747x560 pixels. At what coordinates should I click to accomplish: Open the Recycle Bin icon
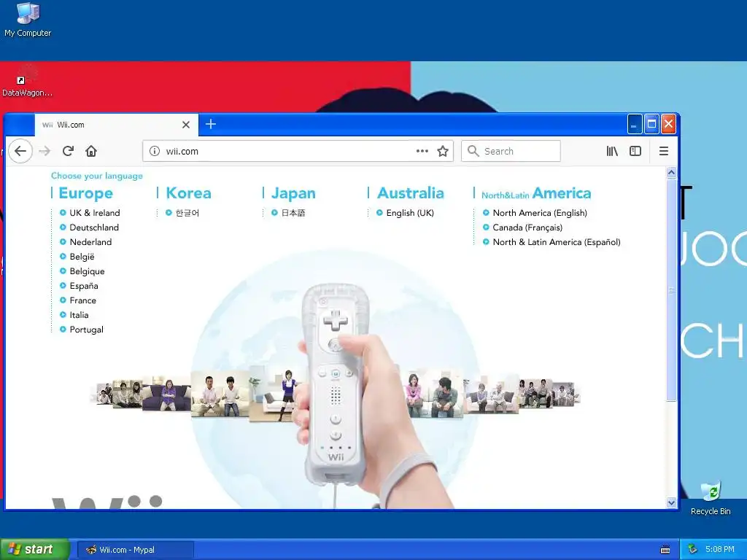[711, 497]
